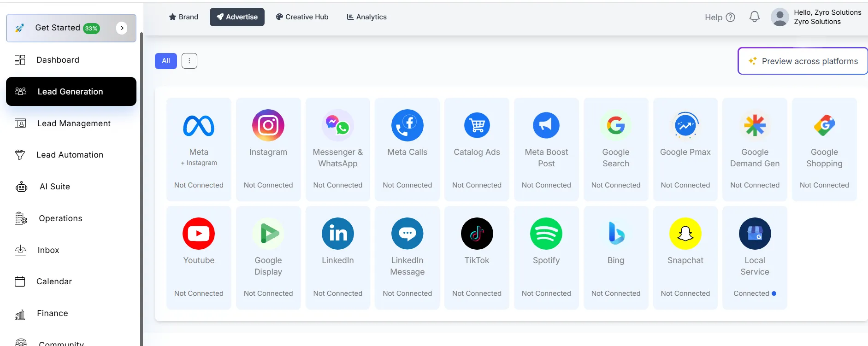
Task: Switch to the Creative Hub tab
Action: pyautogui.click(x=302, y=17)
